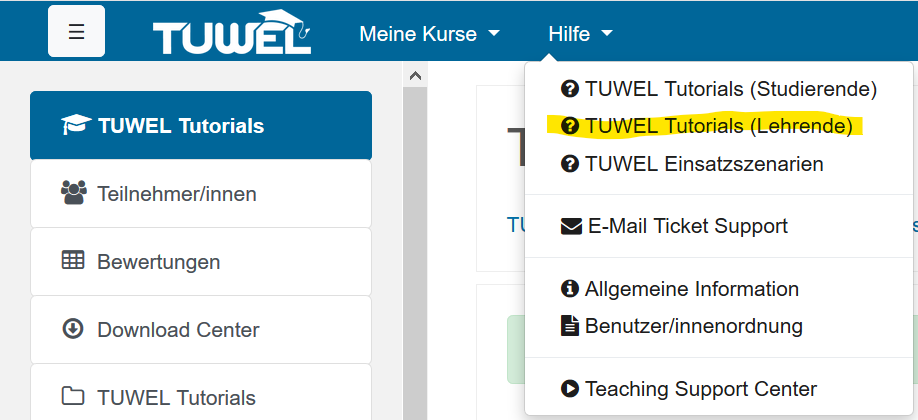The image size is (918, 420).
Task: Collapse the Hilfe dropdown menu
Action: (580, 34)
